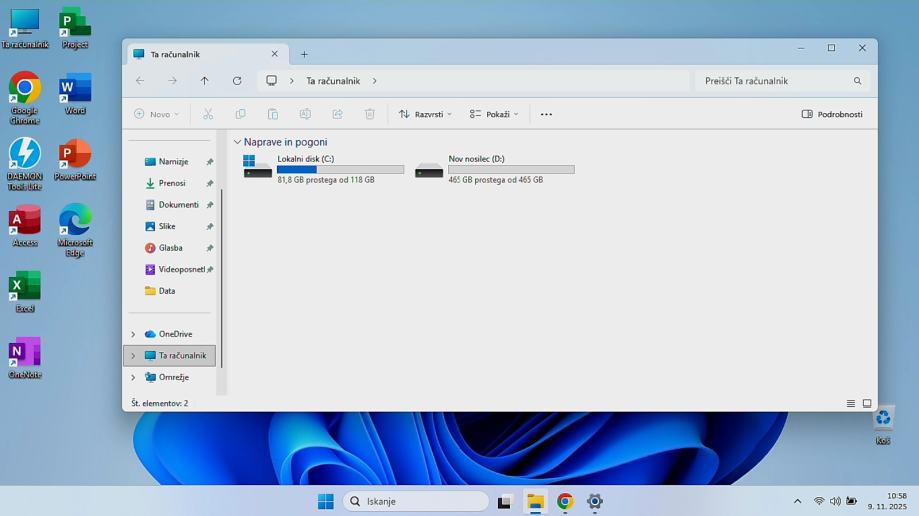Click the Wi-Fi network tray icon

(x=819, y=501)
